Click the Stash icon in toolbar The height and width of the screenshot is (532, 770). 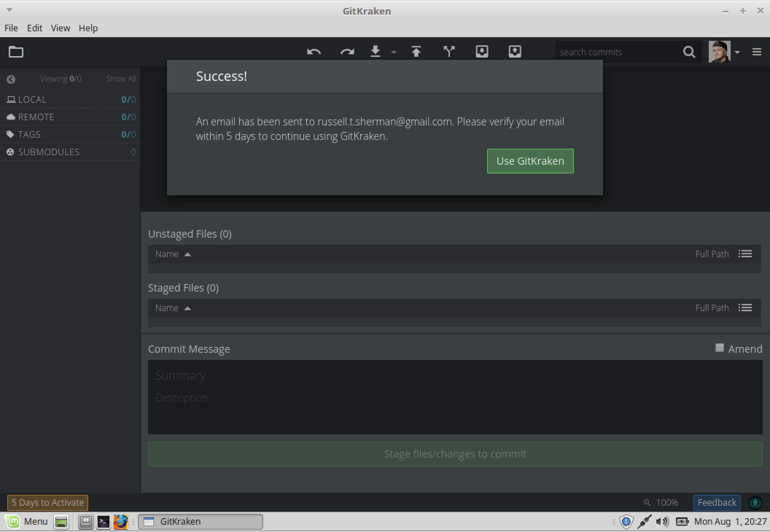click(x=482, y=51)
